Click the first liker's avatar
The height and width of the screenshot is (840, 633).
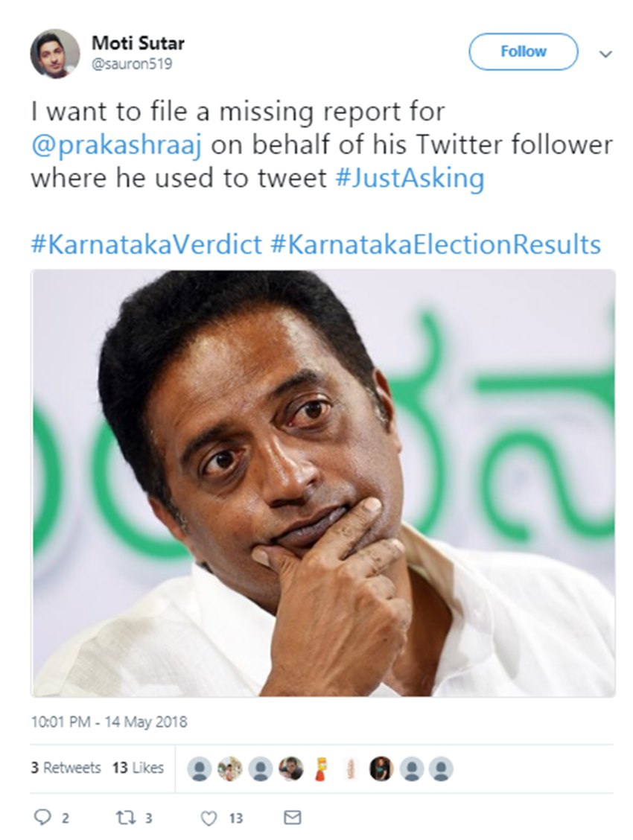point(199,769)
